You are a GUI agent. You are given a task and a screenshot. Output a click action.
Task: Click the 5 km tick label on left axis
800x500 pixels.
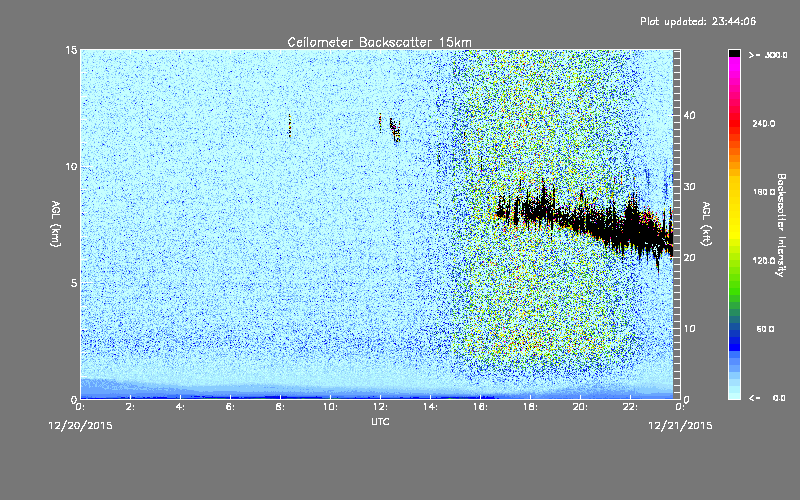pyautogui.click(x=74, y=283)
